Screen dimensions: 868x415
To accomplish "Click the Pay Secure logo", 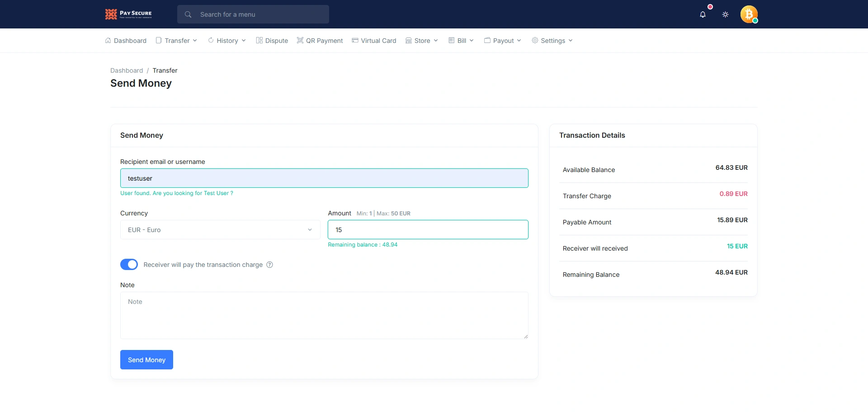I will click(128, 14).
